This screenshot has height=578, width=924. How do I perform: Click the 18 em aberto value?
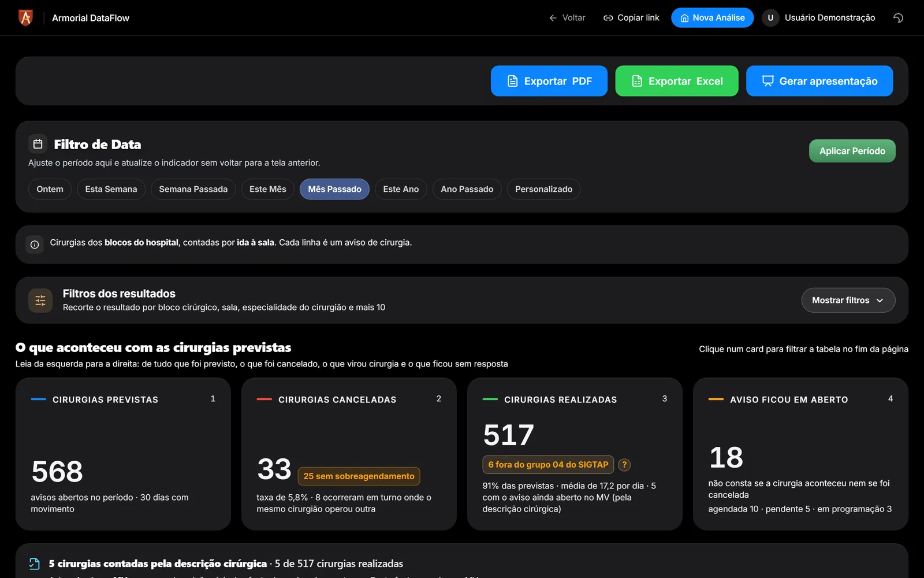(726, 458)
